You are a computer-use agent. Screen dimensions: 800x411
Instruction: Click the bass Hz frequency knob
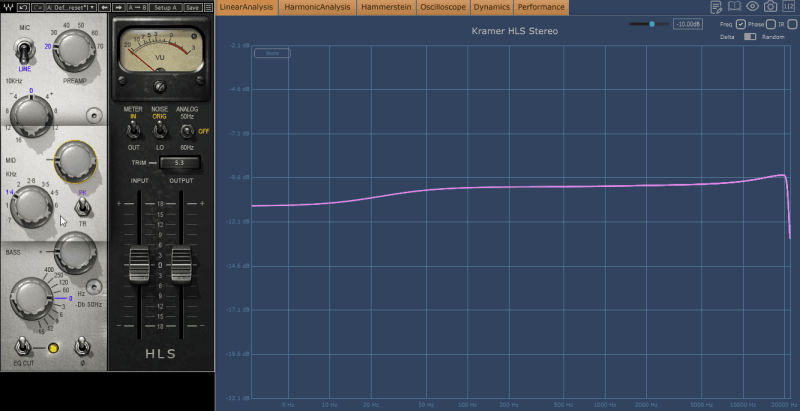(32, 298)
